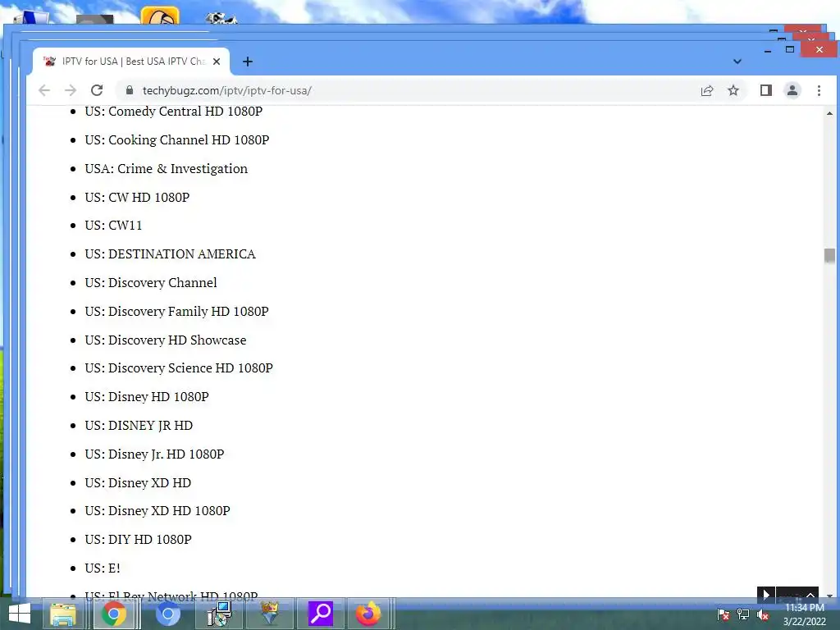Screen dimensions: 840x630
Task: Click 'US: CW HD 1080P'
Action: pyautogui.click(x=137, y=197)
